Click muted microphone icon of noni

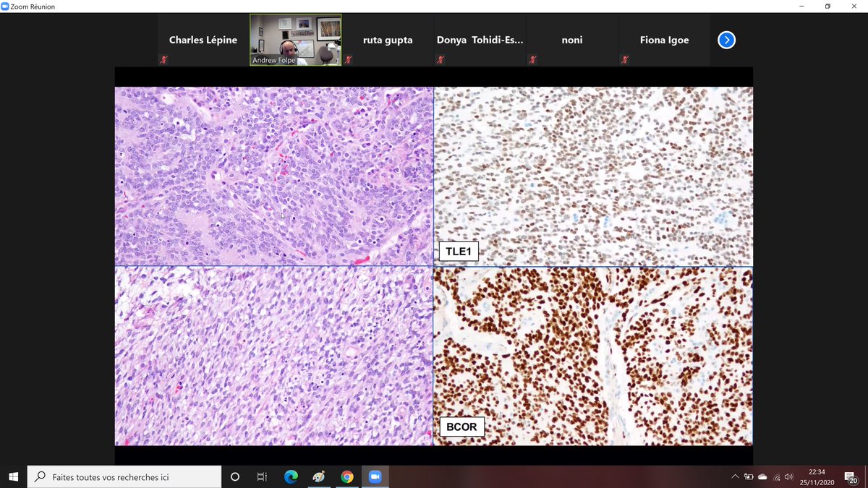(x=532, y=59)
